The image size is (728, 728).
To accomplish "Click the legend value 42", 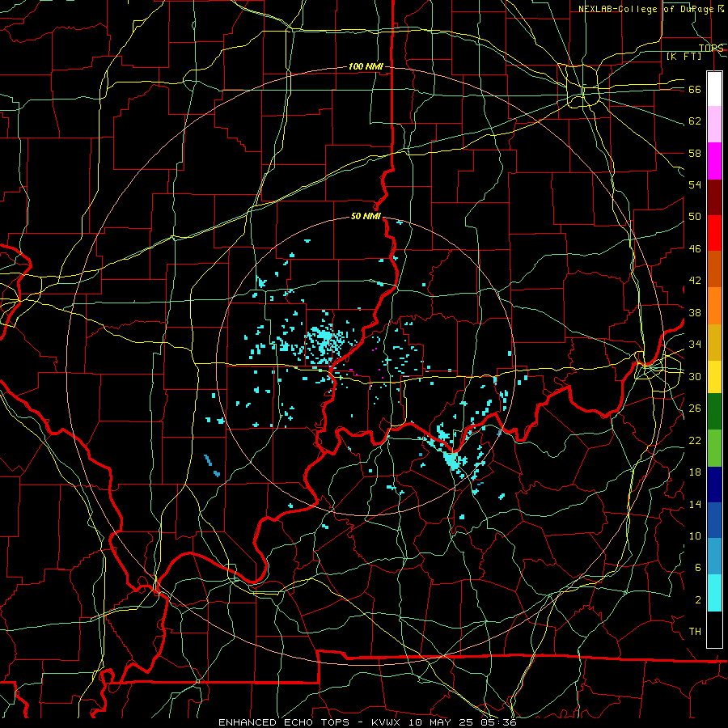I will (x=695, y=280).
